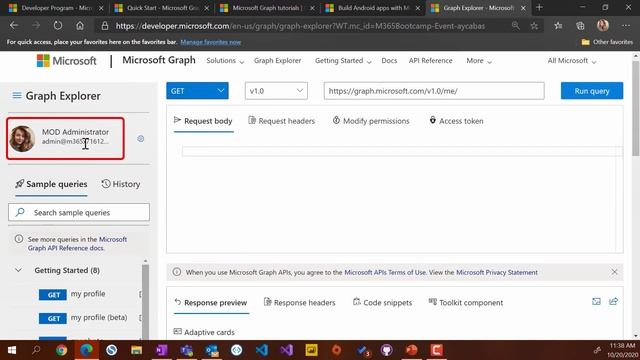Open the Response headers tab
This screenshot has height=360, width=640.
(300, 302)
